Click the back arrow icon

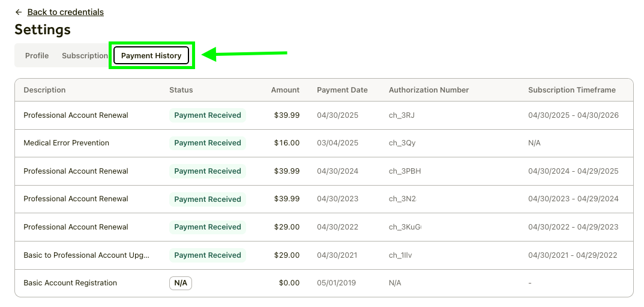(19, 12)
